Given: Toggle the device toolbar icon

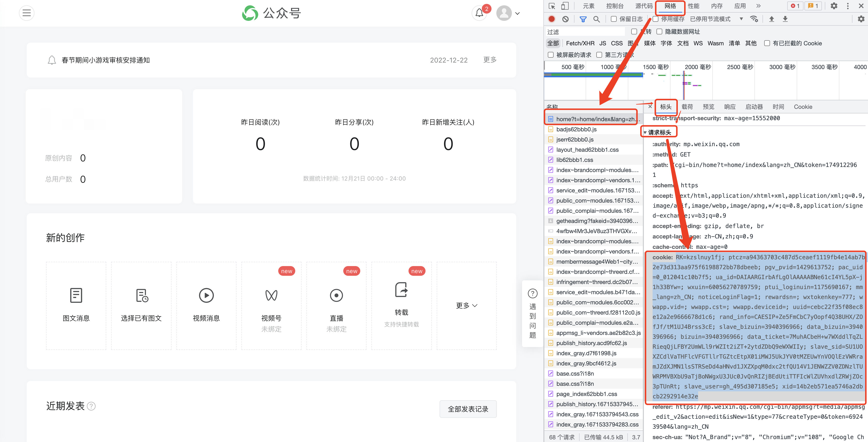Looking at the screenshot, I should coord(565,6).
